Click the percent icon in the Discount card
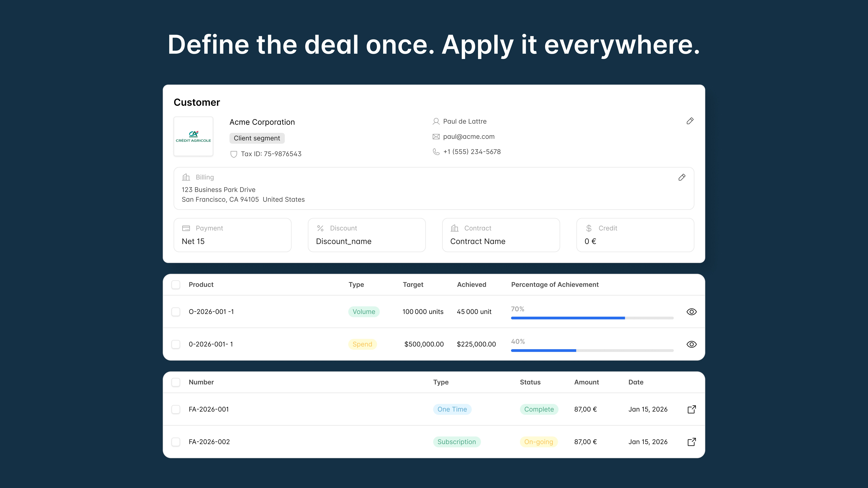868x488 pixels. (320, 228)
